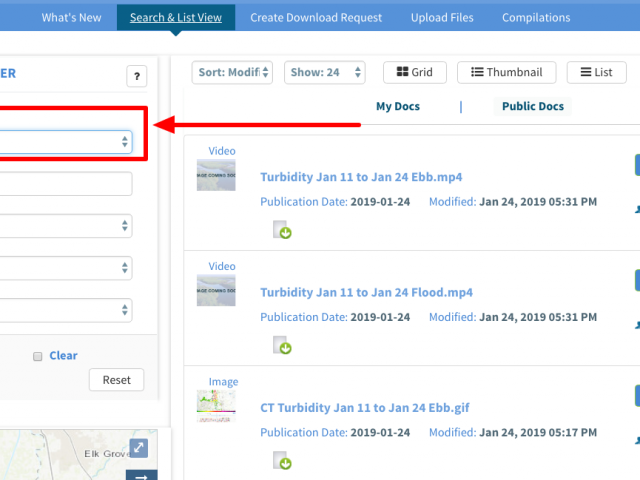Toggle the Clear checkbox

(38, 356)
